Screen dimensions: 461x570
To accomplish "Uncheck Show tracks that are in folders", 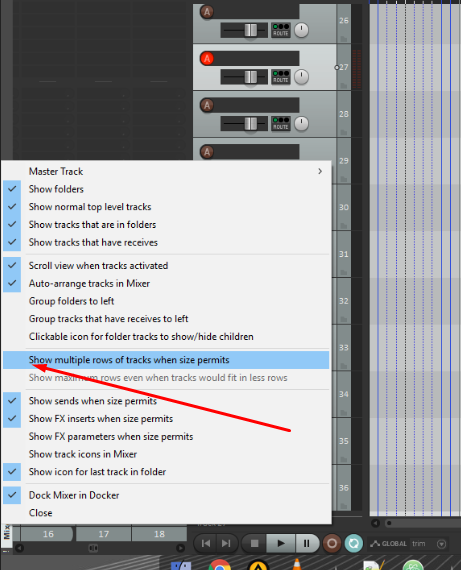I will (166, 225).
